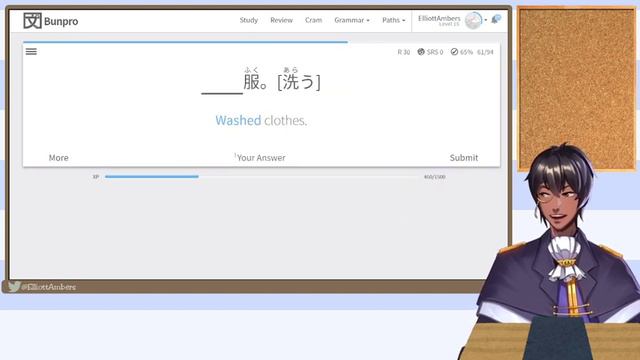Image resolution: width=640 pixels, height=360 pixels.
Task: Click the @ElliottAmbers Twitter handle
Action: [48, 287]
